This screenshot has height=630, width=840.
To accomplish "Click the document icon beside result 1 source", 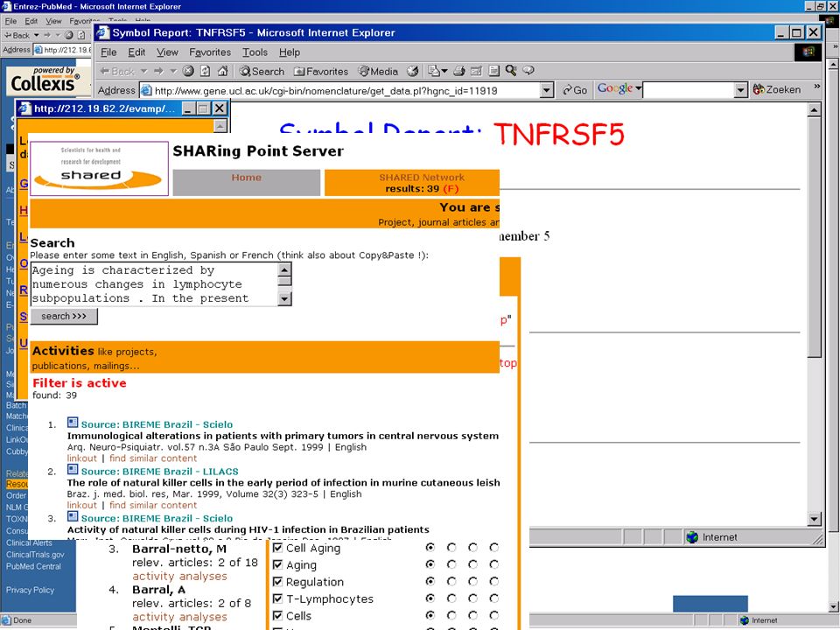I will pos(73,423).
